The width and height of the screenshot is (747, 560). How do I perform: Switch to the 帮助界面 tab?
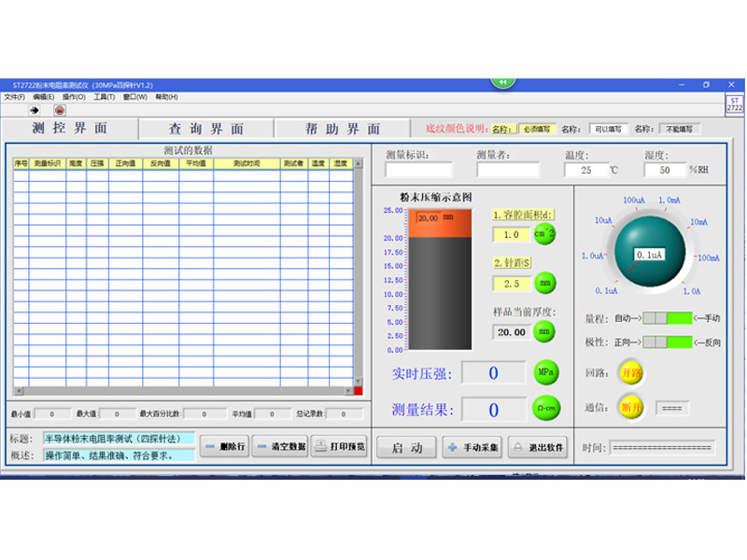coord(343,129)
